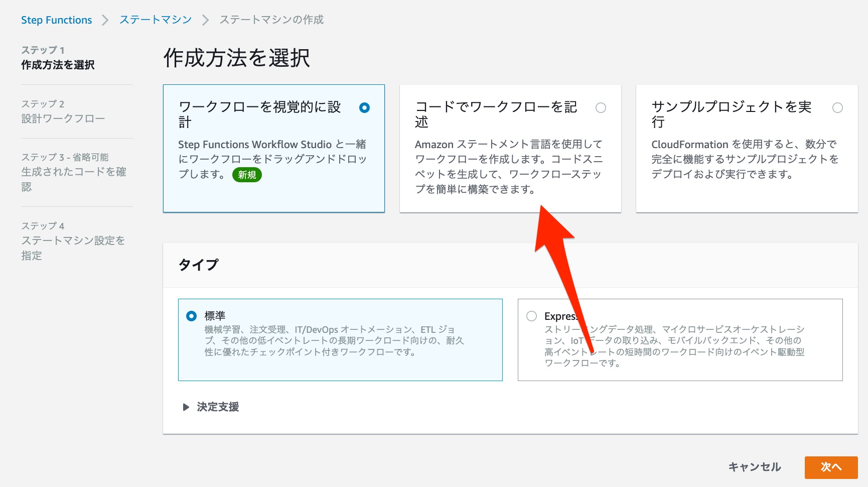Select the ワークフローを視覚的に設計 radio button

coord(365,107)
